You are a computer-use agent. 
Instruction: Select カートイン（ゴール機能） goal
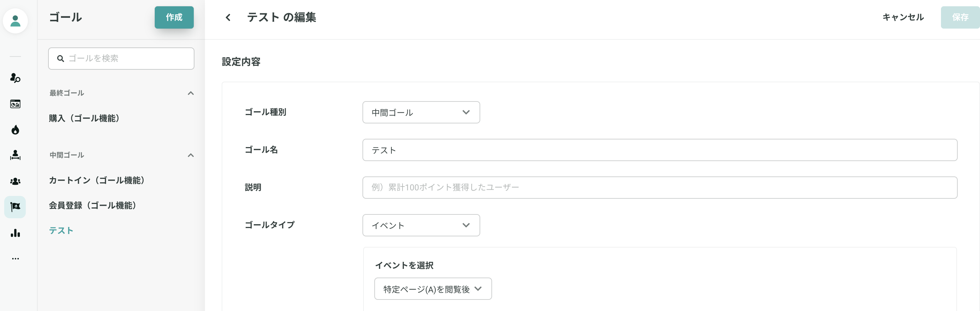[97, 181]
